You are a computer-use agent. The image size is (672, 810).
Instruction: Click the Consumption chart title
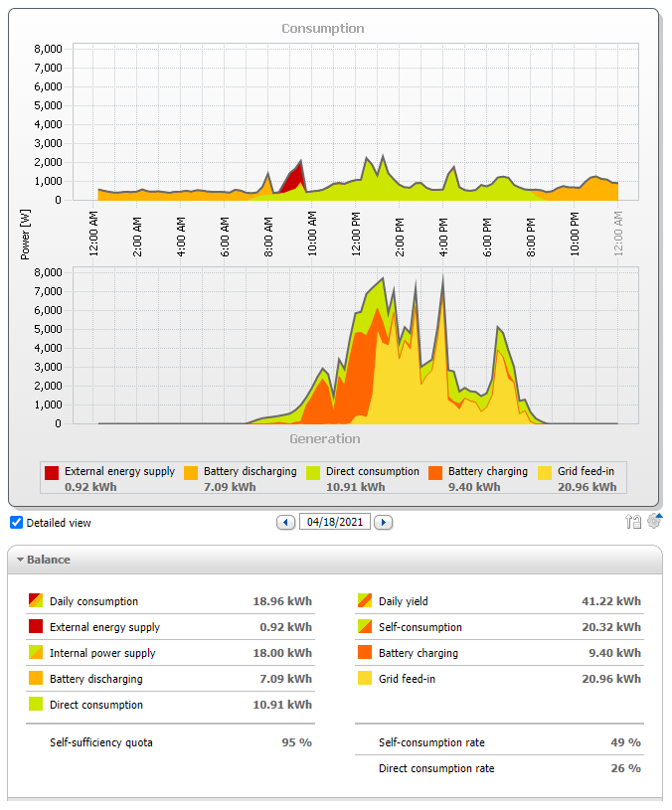point(322,29)
